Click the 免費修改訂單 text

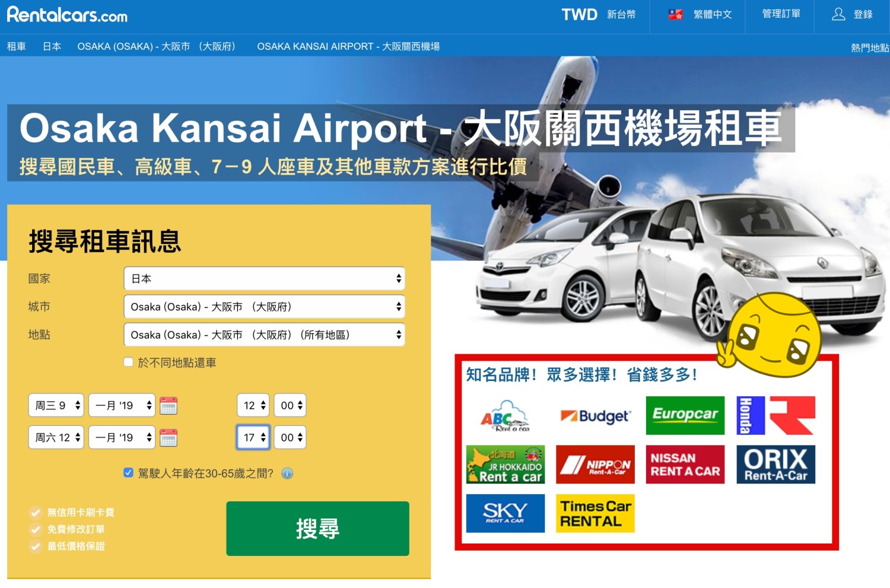(76, 529)
